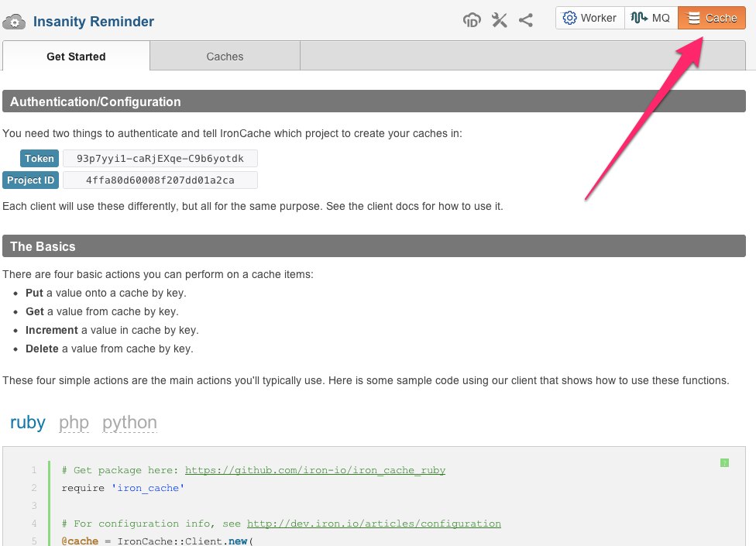756x546 pixels.
Task: Click 'These four simple actions' paragraph
Action: coord(366,380)
